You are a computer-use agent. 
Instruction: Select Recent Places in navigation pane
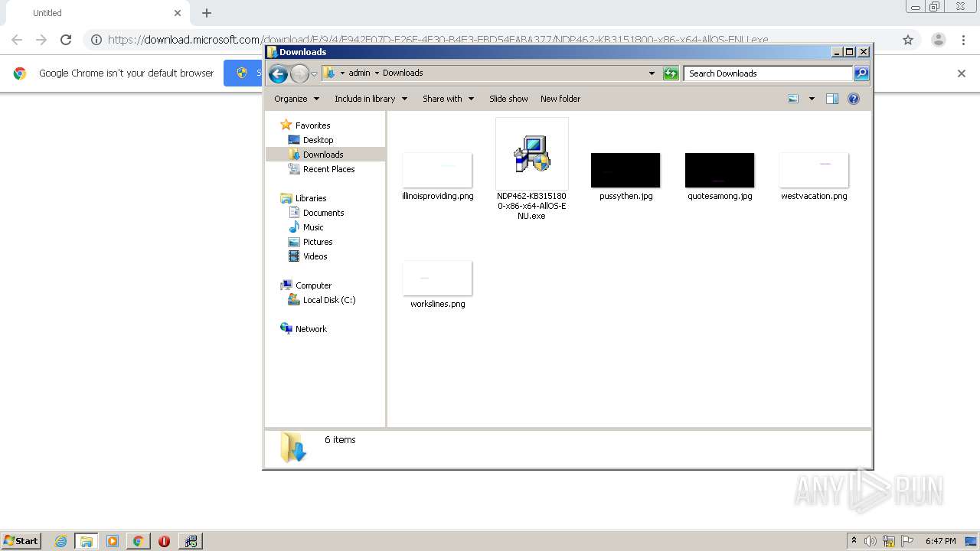pyautogui.click(x=328, y=169)
